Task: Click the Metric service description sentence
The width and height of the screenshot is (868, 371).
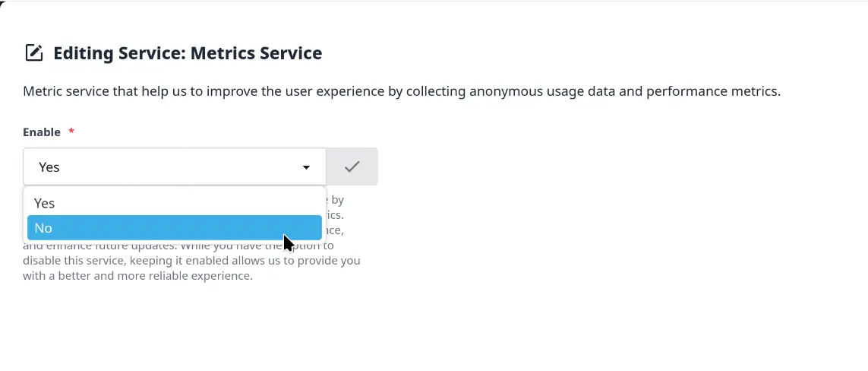Action: [x=402, y=91]
